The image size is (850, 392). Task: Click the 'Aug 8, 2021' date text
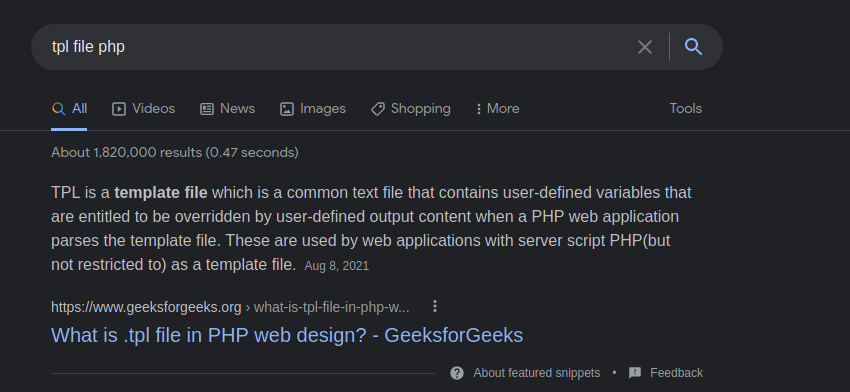coord(337,266)
